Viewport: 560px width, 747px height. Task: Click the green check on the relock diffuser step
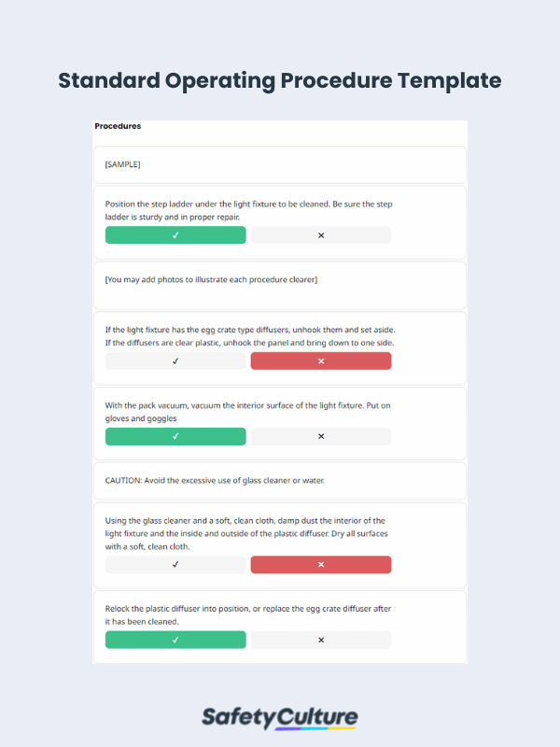pos(175,640)
